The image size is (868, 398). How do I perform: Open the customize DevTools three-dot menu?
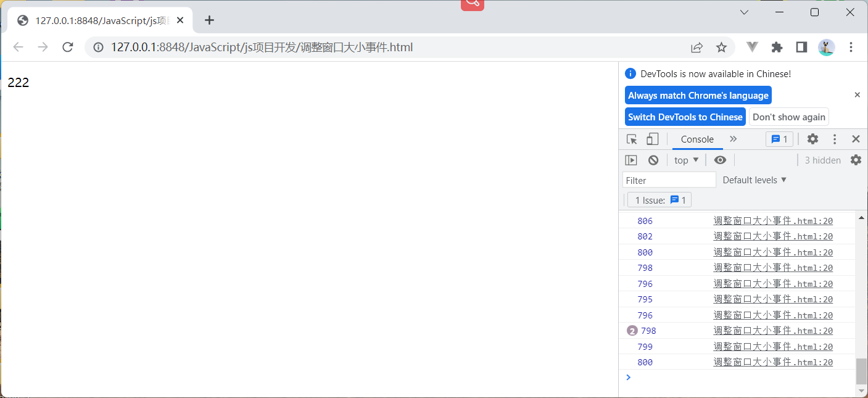tap(834, 139)
